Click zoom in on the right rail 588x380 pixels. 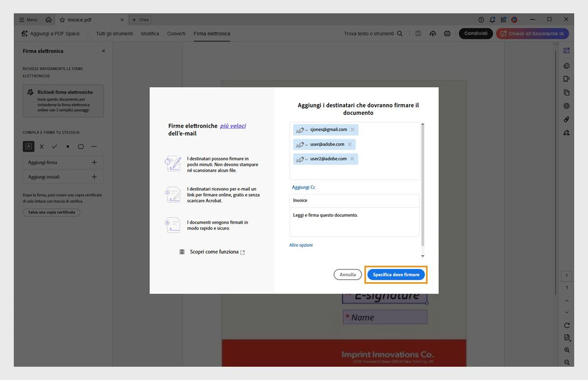click(x=566, y=350)
